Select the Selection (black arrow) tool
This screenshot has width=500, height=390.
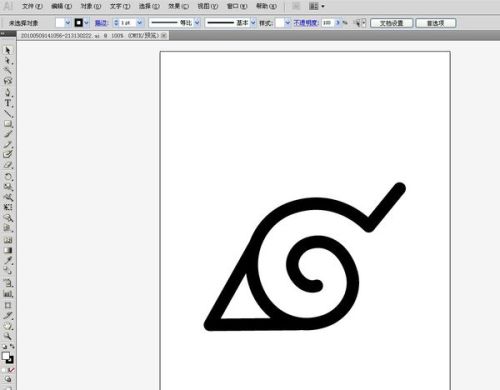point(8,50)
